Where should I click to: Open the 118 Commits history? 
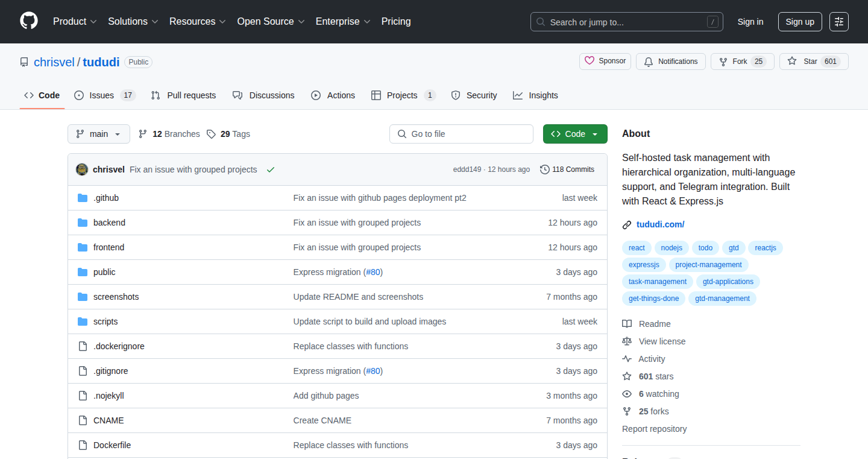567,169
